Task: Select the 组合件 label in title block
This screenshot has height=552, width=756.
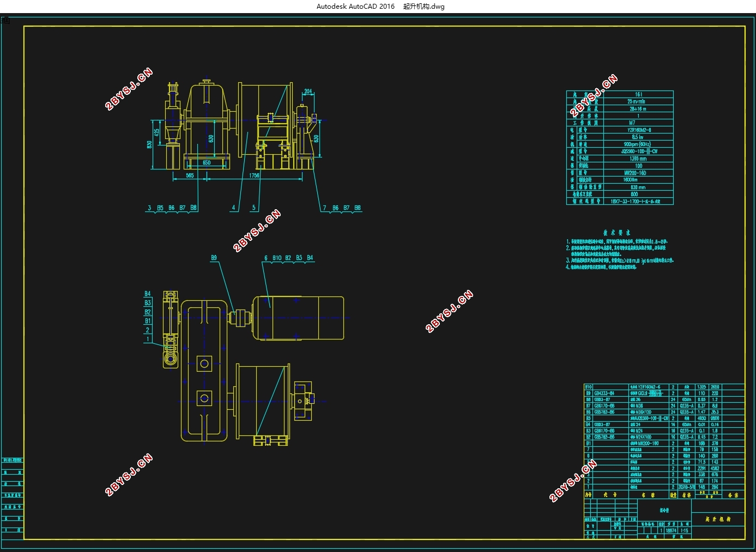Action: (x=664, y=511)
